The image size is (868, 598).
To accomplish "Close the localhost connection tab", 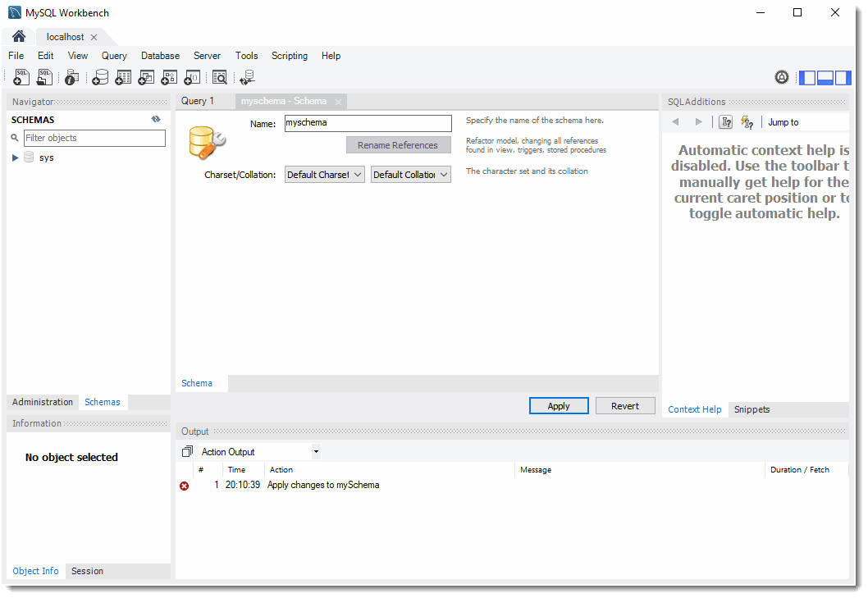I will click(x=94, y=37).
